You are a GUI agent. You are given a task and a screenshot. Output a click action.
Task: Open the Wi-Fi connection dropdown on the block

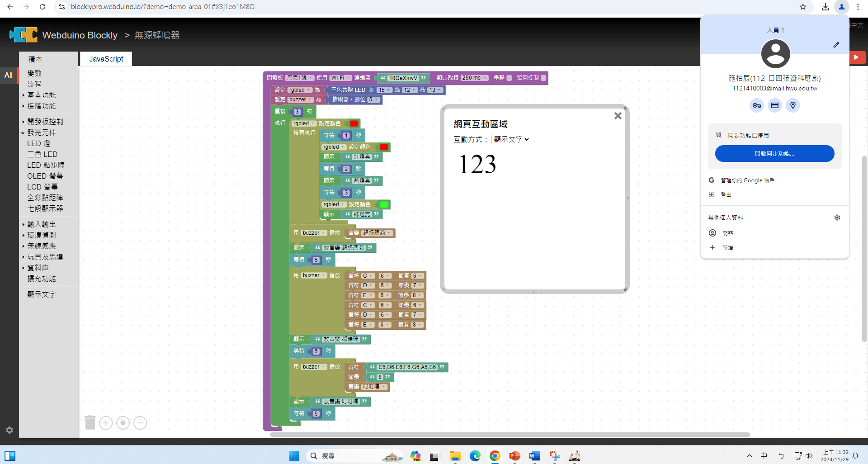pos(340,78)
